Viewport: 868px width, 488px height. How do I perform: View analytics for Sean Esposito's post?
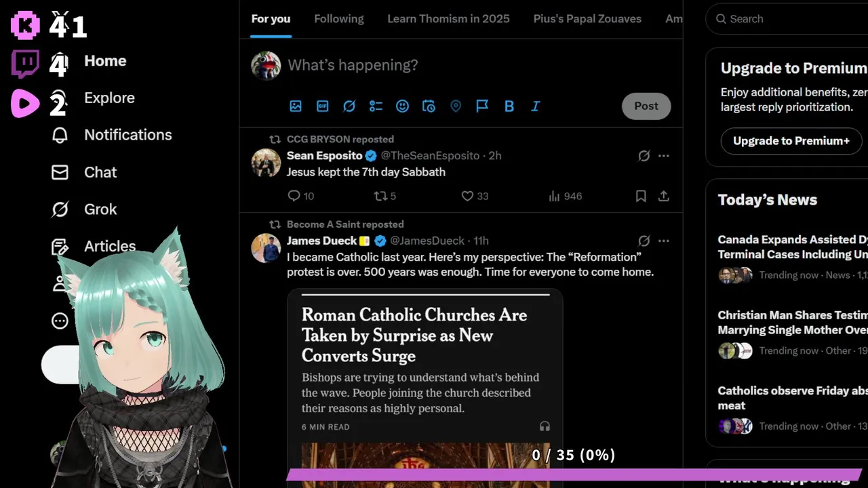(x=565, y=196)
